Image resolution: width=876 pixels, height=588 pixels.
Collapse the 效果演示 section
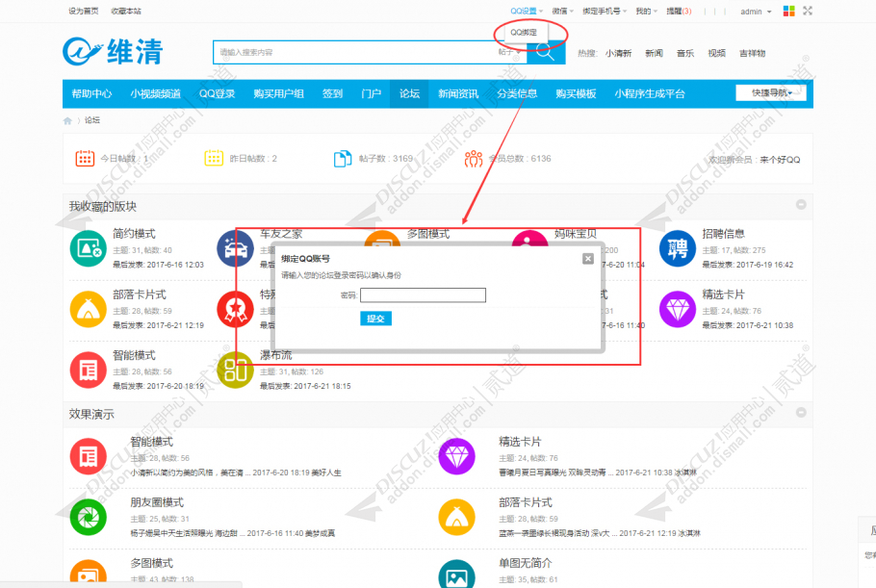[x=801, y=413]
